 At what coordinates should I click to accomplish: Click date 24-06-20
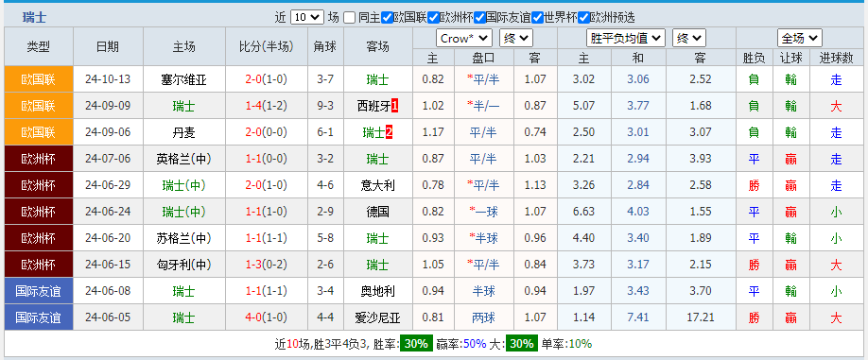click(x=108, y=238)
